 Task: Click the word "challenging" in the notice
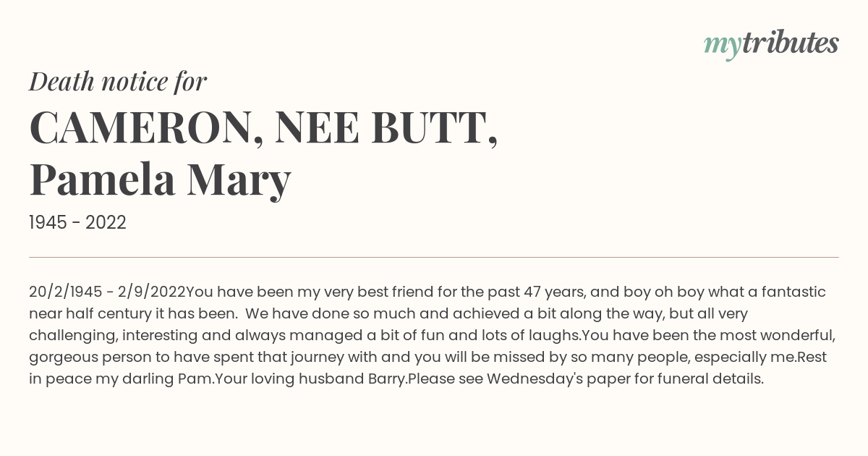[x=71, y=336]
